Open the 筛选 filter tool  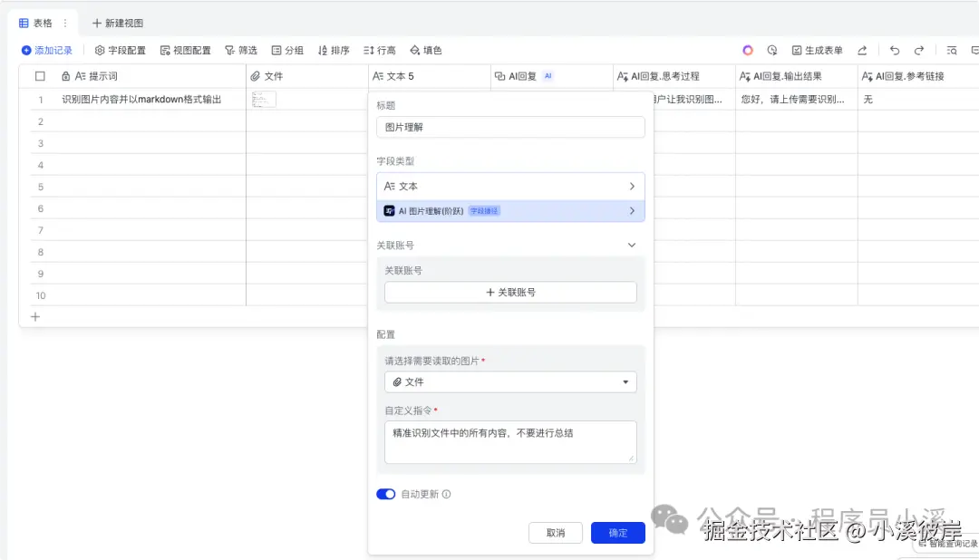(x=241, y=50)
